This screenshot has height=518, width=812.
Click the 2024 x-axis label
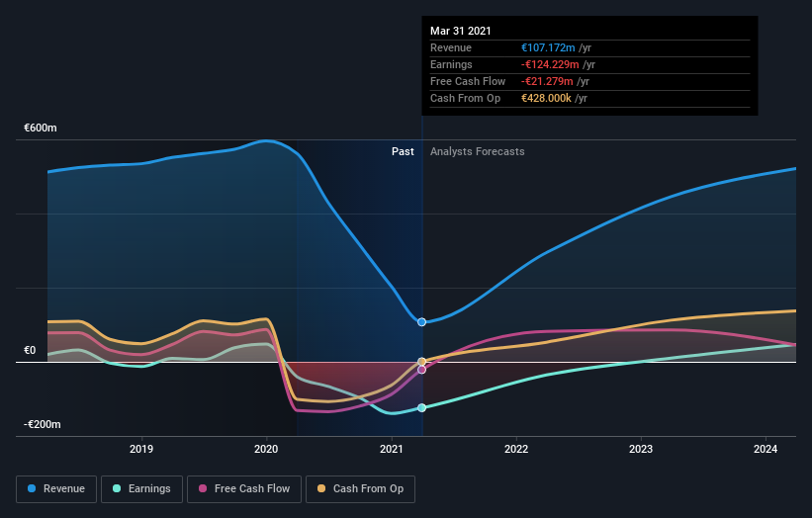[x=766, y=449]
